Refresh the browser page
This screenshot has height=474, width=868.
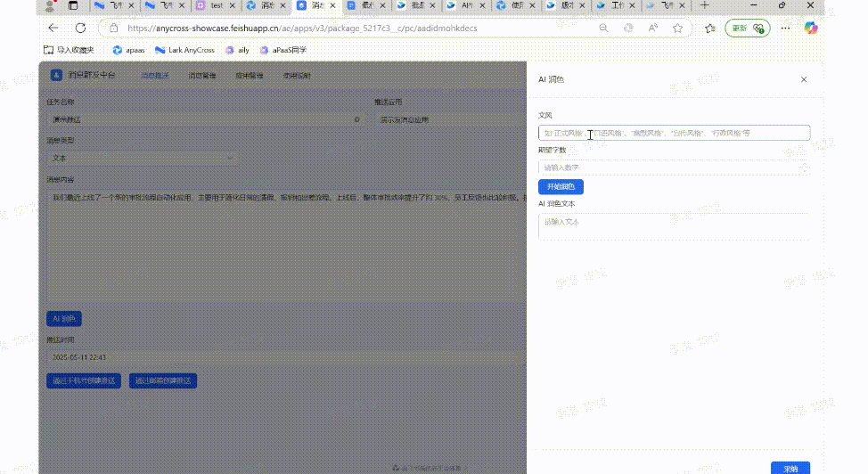point(81,29)
